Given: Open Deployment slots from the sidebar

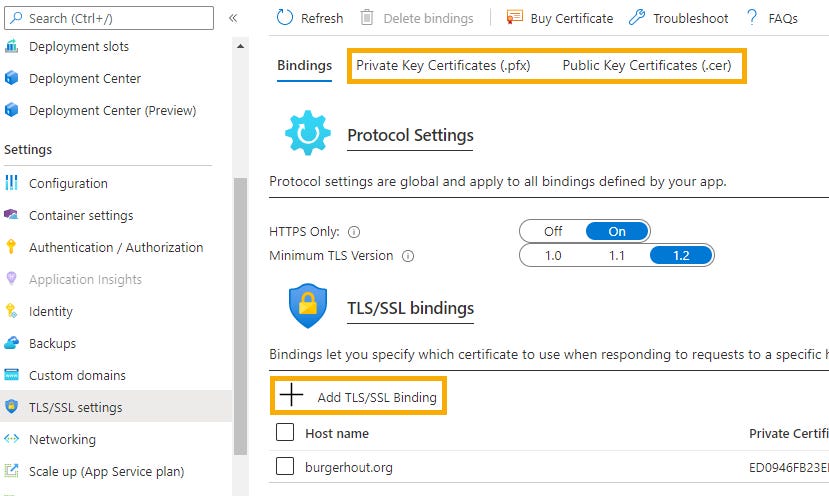Looking at the screenshot, I should click(x=78, y=47).
